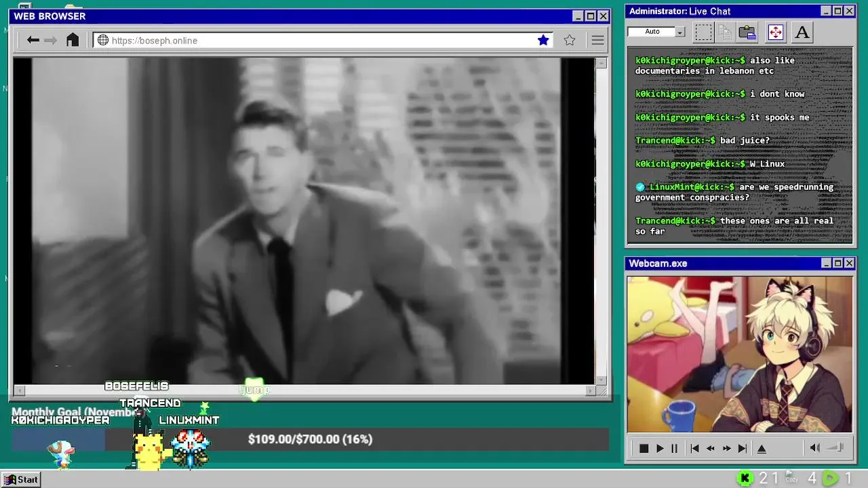
Task: Go back in the web browser
Action: (x=33, y=40)
